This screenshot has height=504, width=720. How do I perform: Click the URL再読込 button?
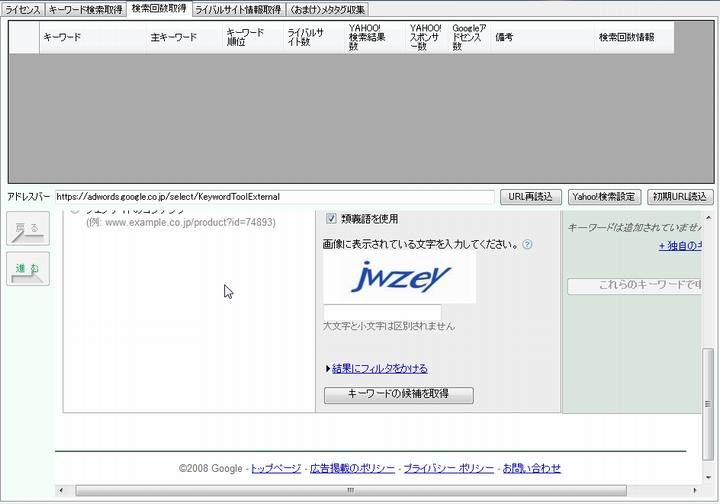[x=530, y=197]
